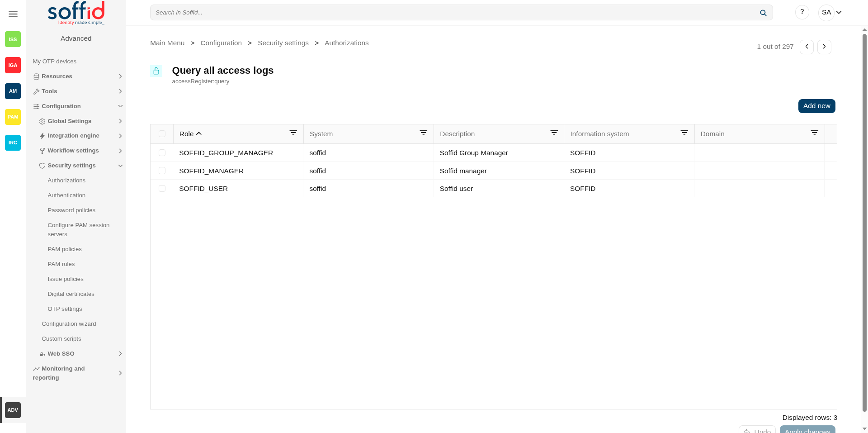
Task: Focus the Search in Soffid field
Action: pos(461,13)
